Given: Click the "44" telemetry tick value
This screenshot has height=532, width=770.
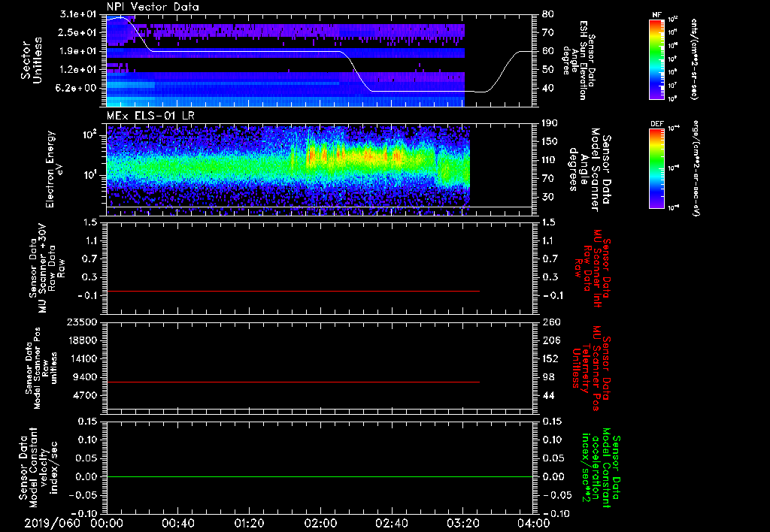Looking at the screenshot, I should 547,395.
